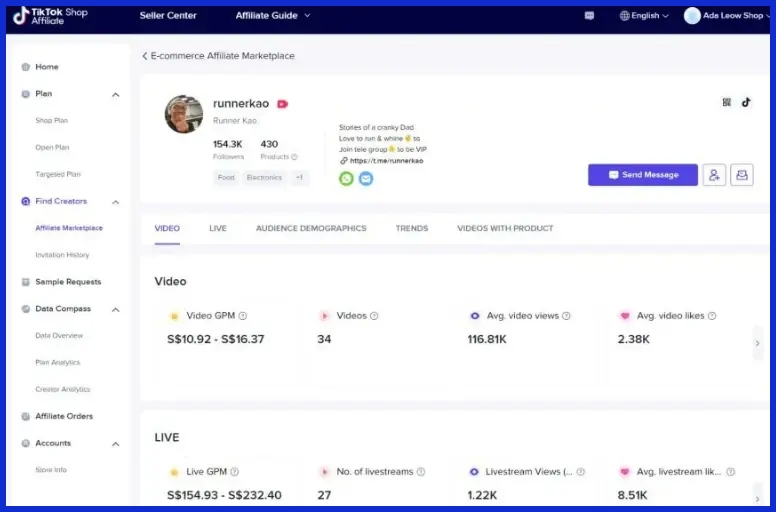Open the English language dropdown
Image resolution: width=776 pixels, height=512 pixels.
tap(644, 16)
